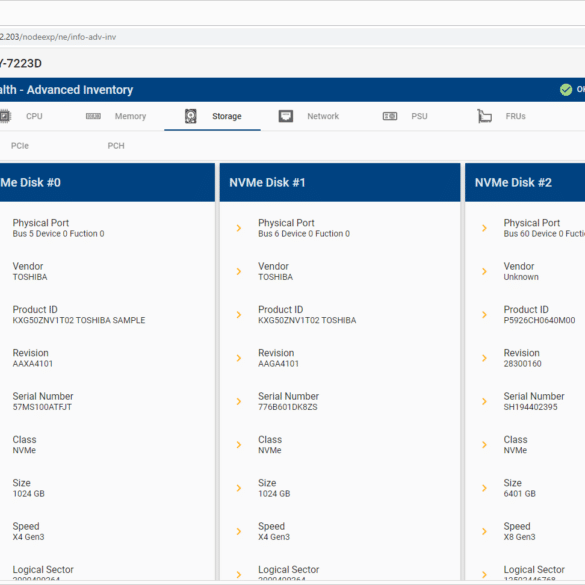Click revision value '28300160'

(x=522, y=364)
